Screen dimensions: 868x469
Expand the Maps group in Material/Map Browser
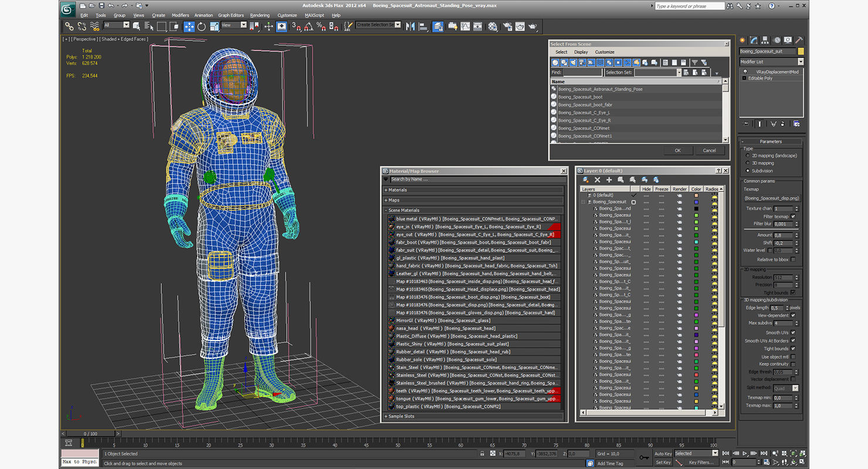click(473, 200)
